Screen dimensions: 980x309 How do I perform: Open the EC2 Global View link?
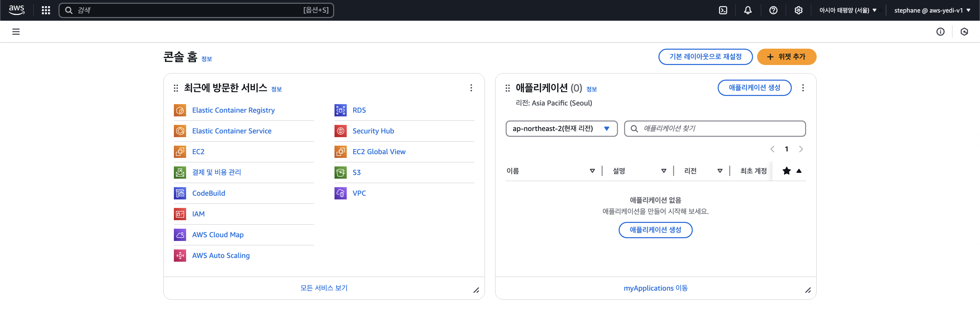click(x=379, y=152)
